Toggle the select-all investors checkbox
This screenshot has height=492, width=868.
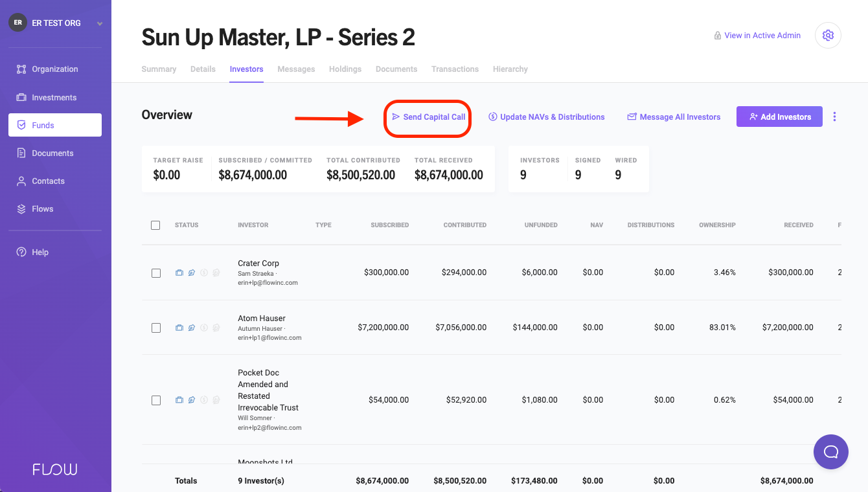click(x=155, y=225)
